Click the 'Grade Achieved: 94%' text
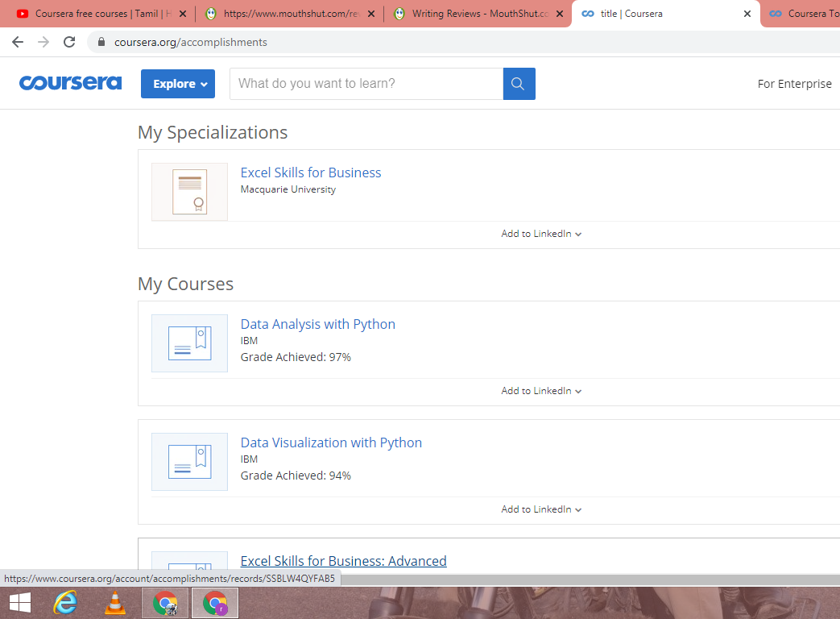 point(296,476)
